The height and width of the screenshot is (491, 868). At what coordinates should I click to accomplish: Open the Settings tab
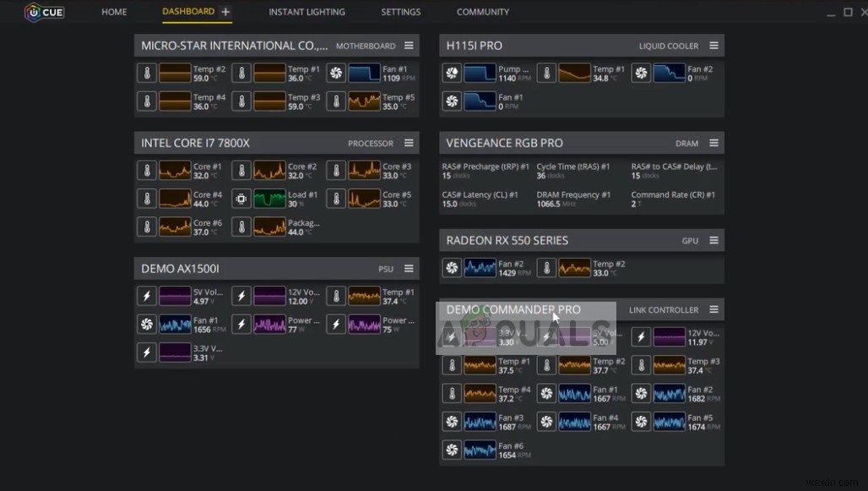click(401, 12)
